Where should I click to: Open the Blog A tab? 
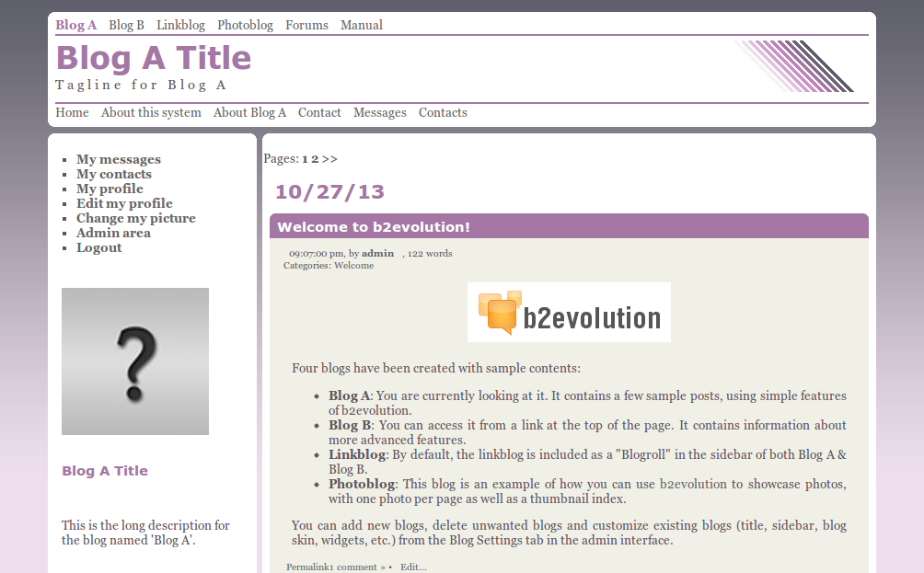pos(76,26)
